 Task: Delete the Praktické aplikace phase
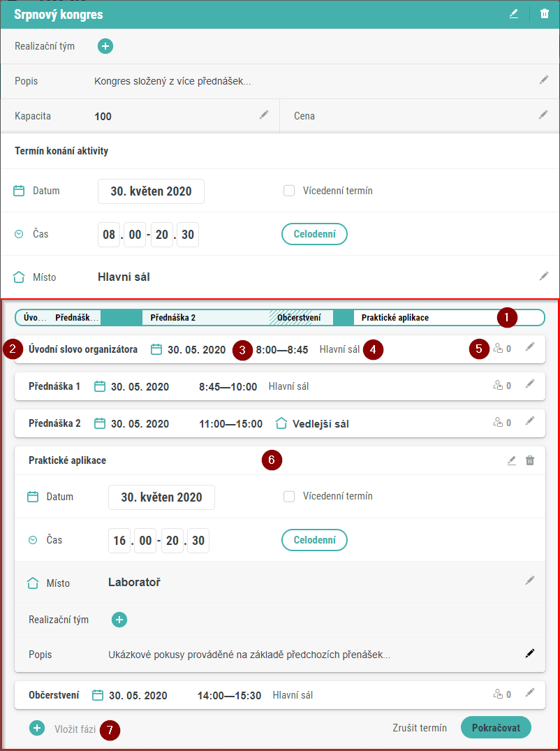[x=530, y=460]
